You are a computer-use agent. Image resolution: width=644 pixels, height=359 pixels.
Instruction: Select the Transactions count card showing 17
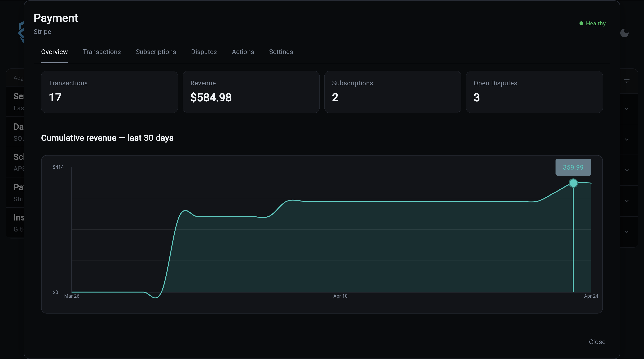click(110, 92)
